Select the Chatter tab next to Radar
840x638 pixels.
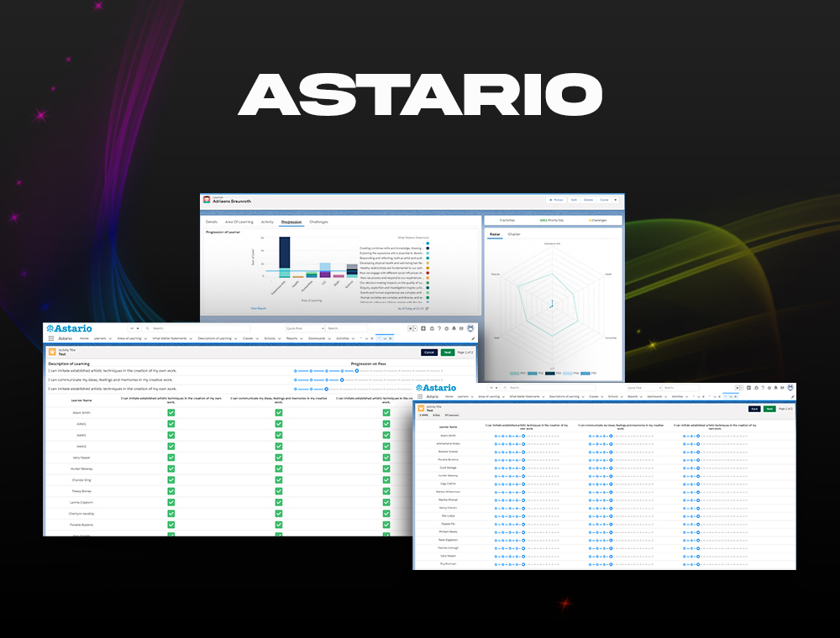coord(514,234)
